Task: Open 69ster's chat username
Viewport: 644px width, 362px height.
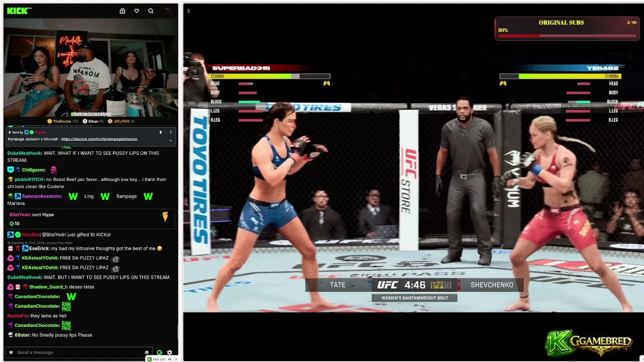Action: point(22,335)
